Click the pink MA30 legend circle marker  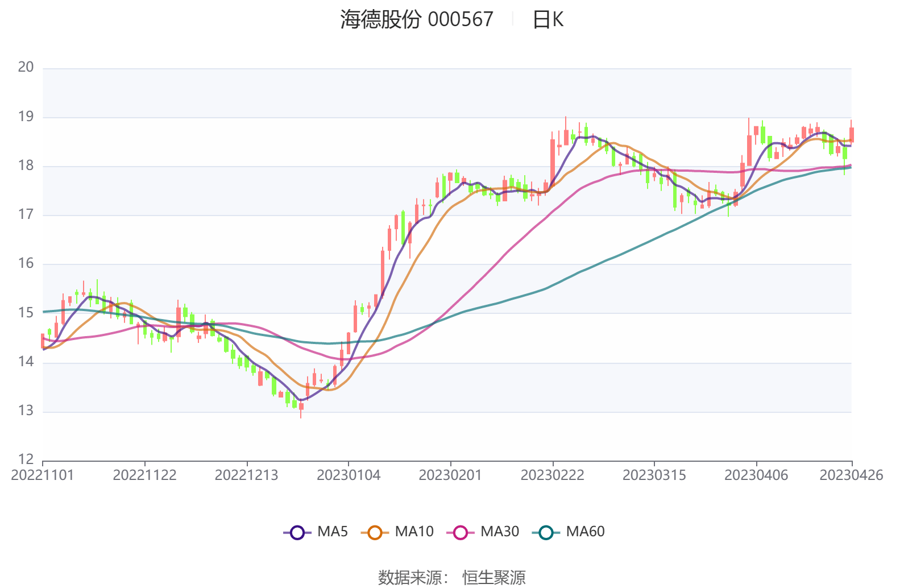tap(460, 532)
